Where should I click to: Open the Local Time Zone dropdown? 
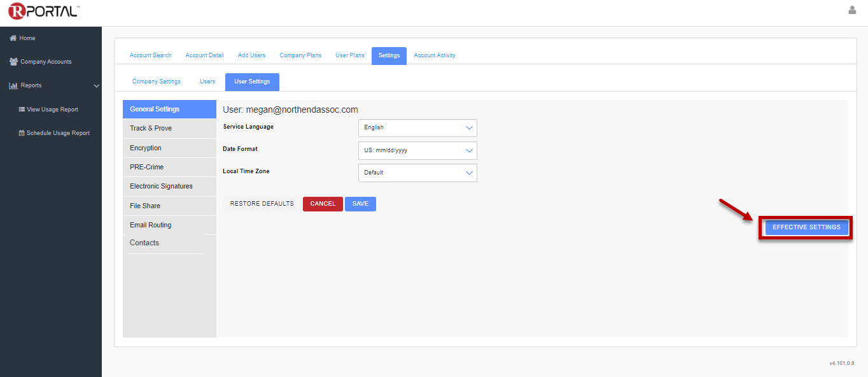[417, 173]
